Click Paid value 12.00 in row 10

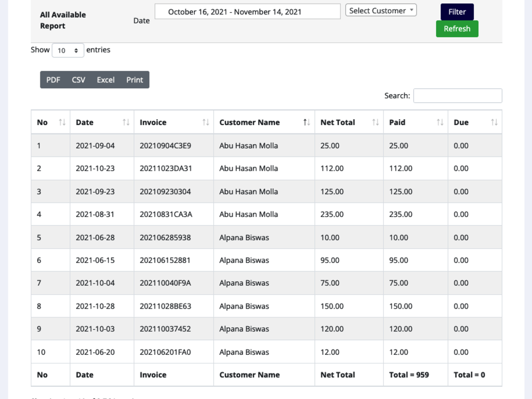398,352
